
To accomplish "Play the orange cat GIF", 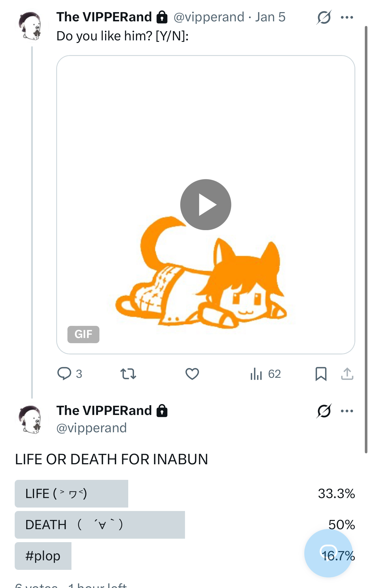I will tap(205, 205).
